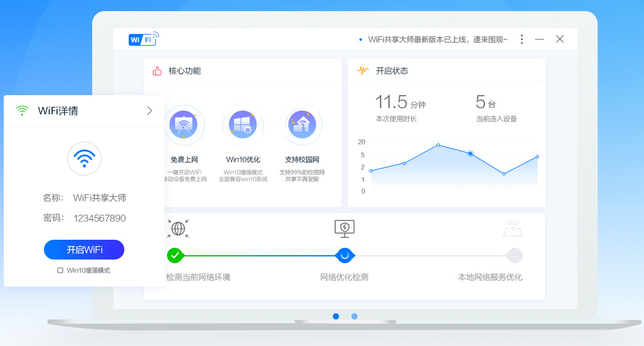Click the globe network detection icon
This screenshot has height=346, width=644.
(x=178, y=229)
